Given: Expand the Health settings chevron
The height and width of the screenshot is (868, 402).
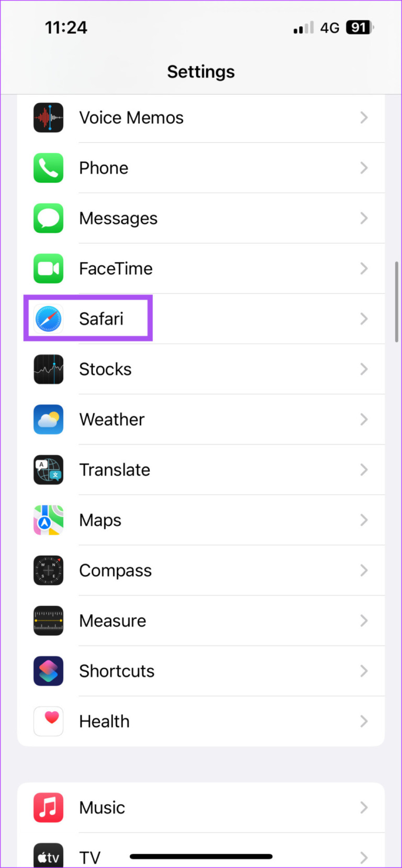Looking at the screenshot, I should coord(364,721).
